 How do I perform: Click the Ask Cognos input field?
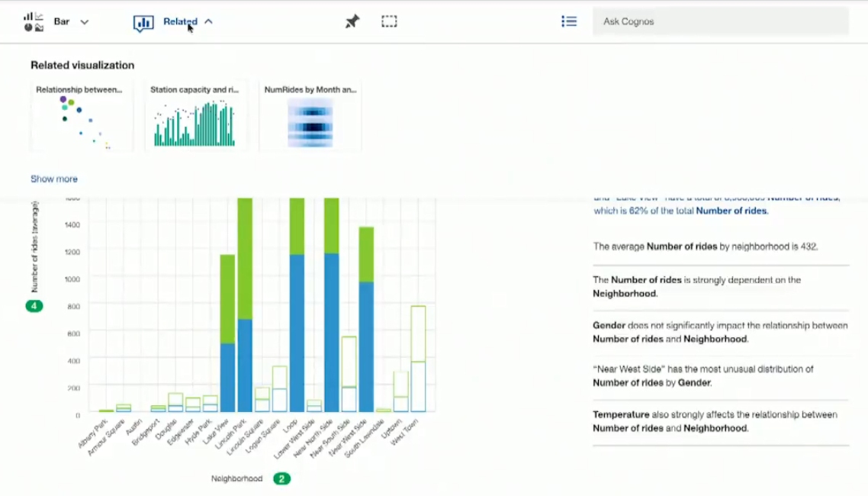tap(721, 21)
